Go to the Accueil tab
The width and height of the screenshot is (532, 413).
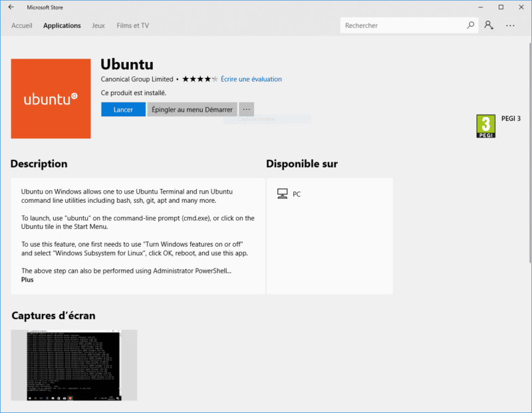pos(22,25)
